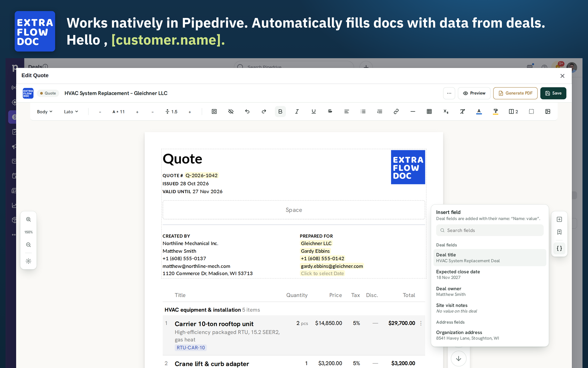Insert the Organization address field

pos(489,335)
